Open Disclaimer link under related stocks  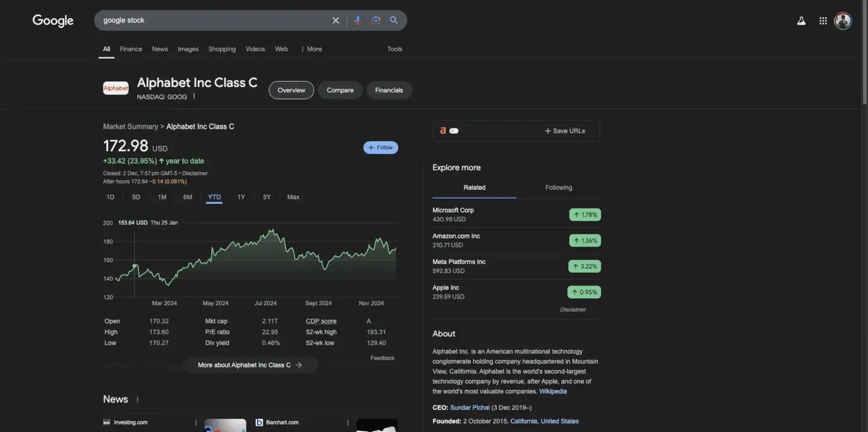tap(573, 310)
